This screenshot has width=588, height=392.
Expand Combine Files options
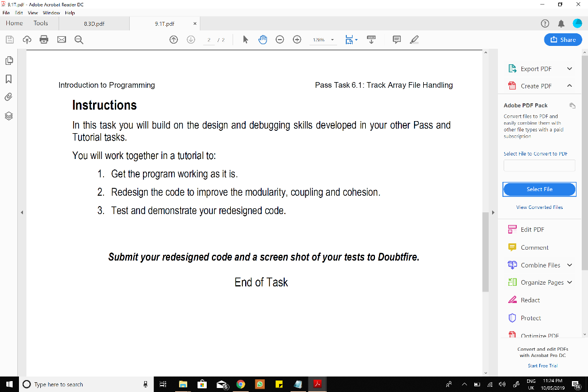[570, 265]
